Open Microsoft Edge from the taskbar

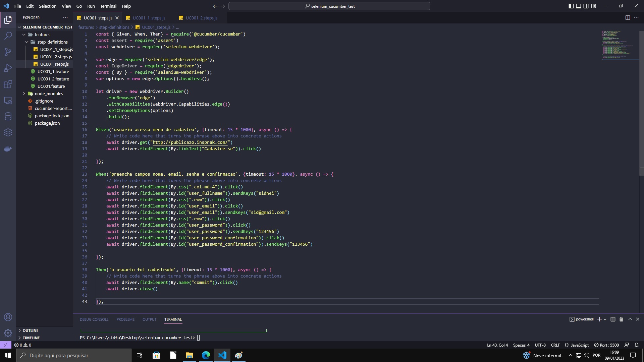206,355
